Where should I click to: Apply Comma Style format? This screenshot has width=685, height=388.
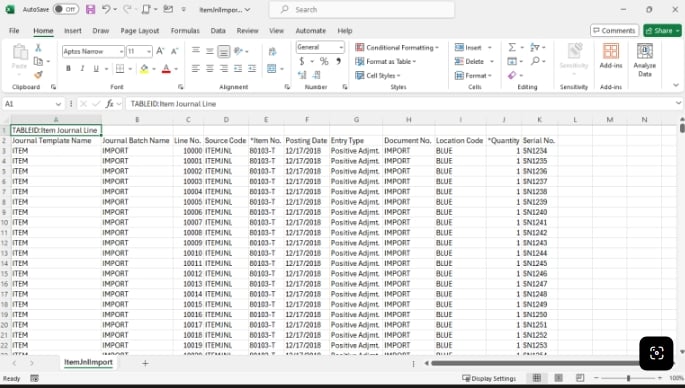coord(338,61)
